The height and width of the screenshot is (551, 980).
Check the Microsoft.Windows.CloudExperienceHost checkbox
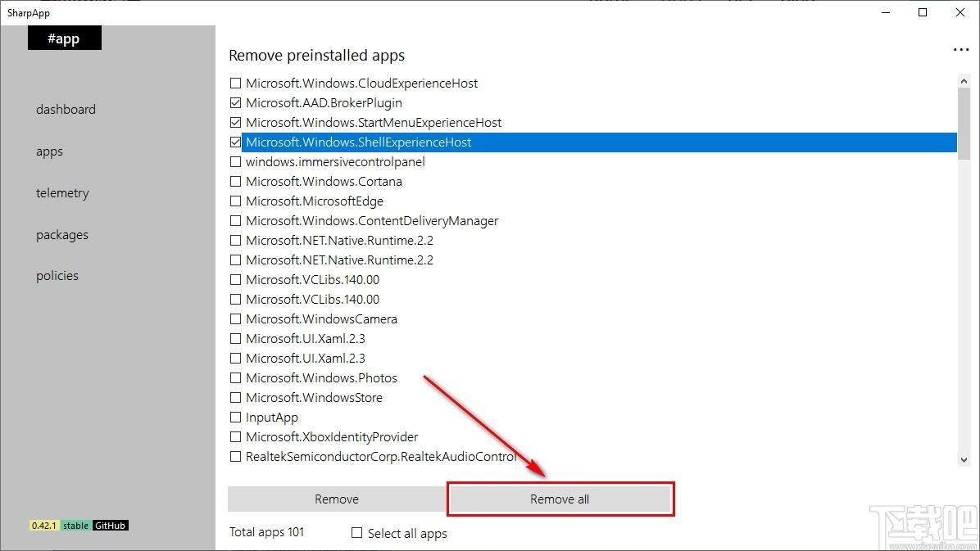[x=236, y=83]
